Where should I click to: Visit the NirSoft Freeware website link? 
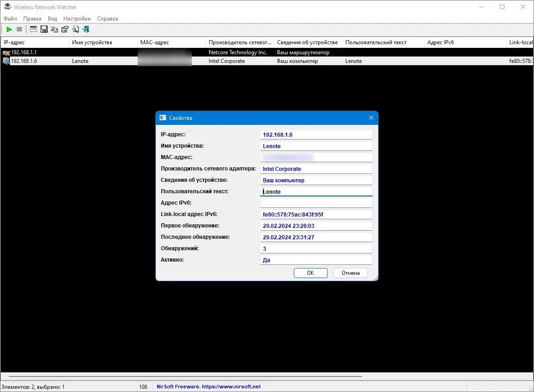[x=208, y=386]
